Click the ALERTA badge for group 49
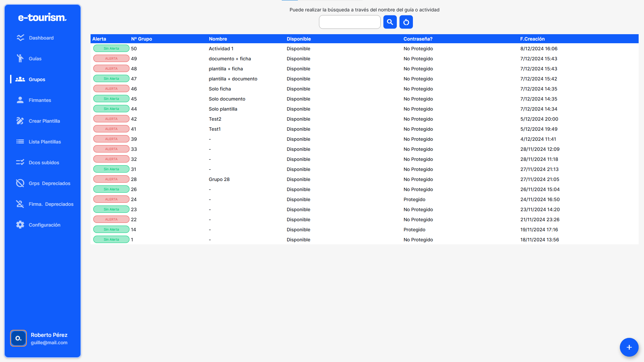 111,59
